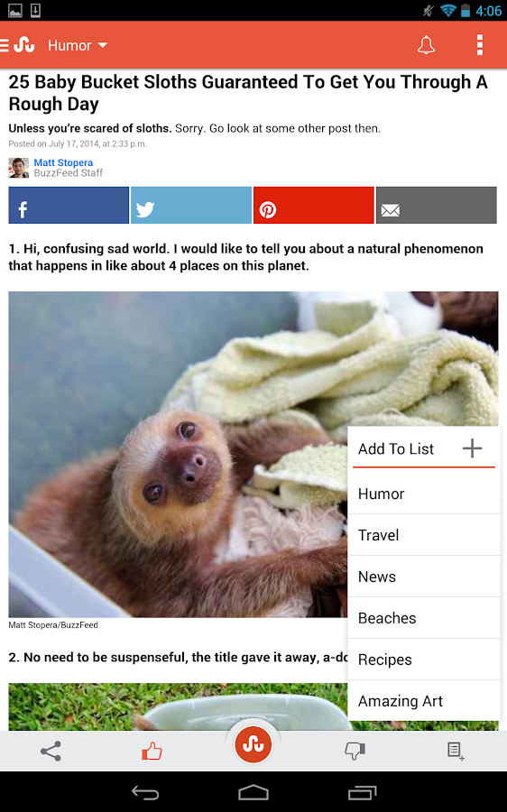Open the three-dot overflow menu

click(480, 45)
